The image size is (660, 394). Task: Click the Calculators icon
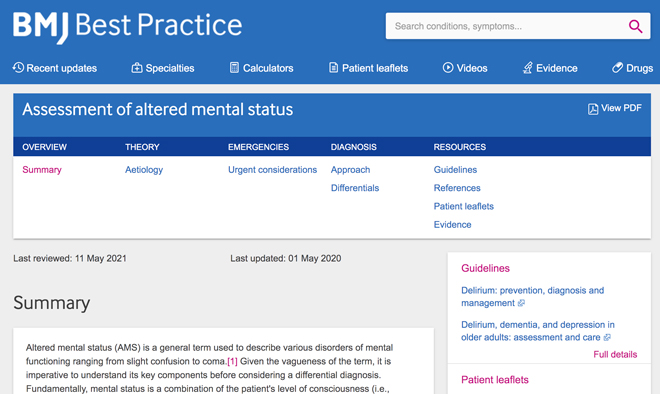(x=234, y=67)
